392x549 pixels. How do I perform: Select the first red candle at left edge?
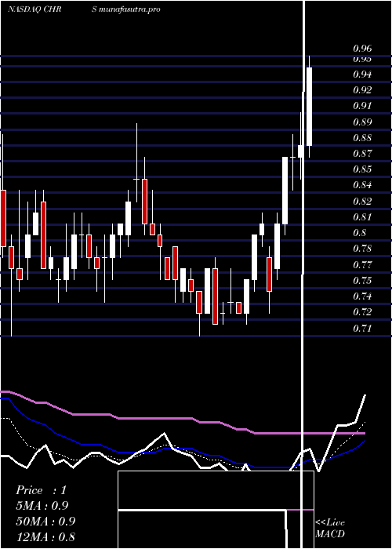pyautogui.click(x=3, y=218)
